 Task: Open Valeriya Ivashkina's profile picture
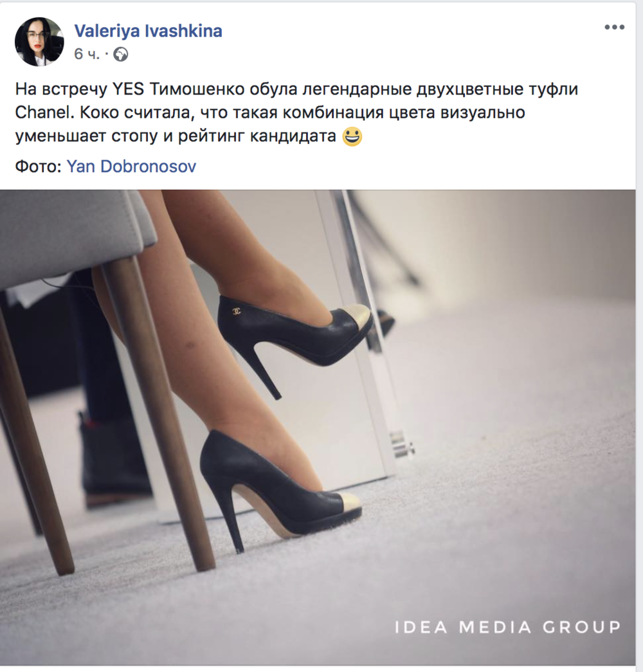39,42
